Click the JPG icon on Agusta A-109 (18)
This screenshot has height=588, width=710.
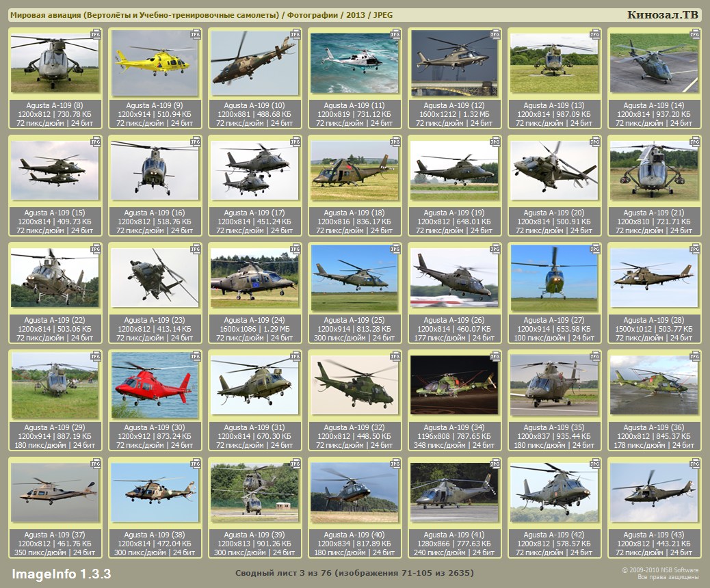tap(395, 141)
